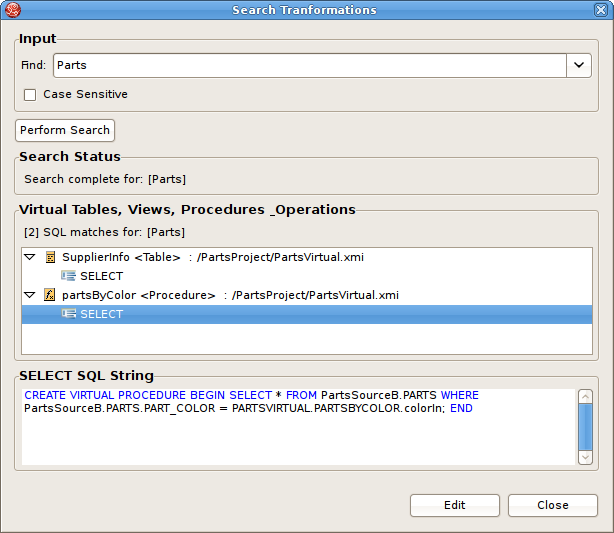Click SELECT statement icon under SupplierInfo
The width and height of the screenshot is (614, 533).
click(x=69, y=276)
